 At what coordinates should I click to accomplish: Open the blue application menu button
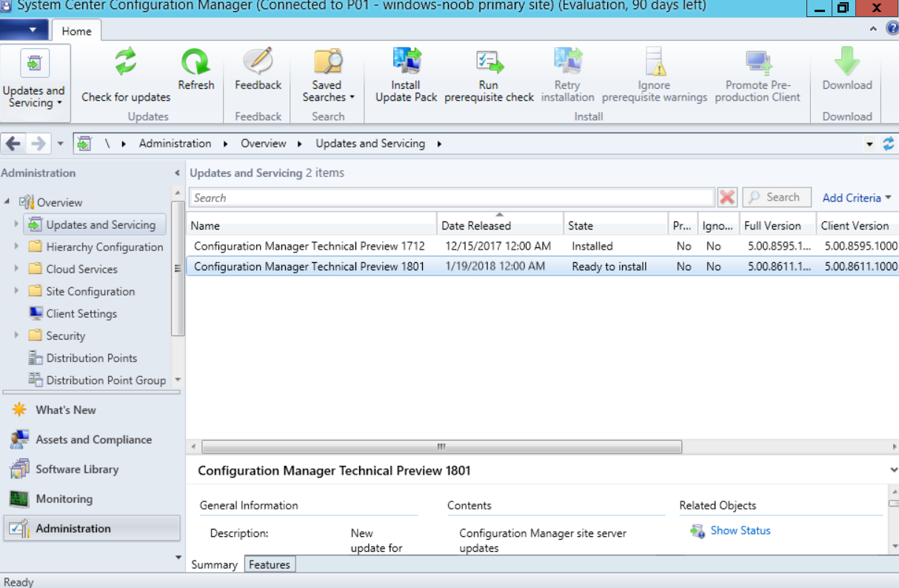[24, 30]
